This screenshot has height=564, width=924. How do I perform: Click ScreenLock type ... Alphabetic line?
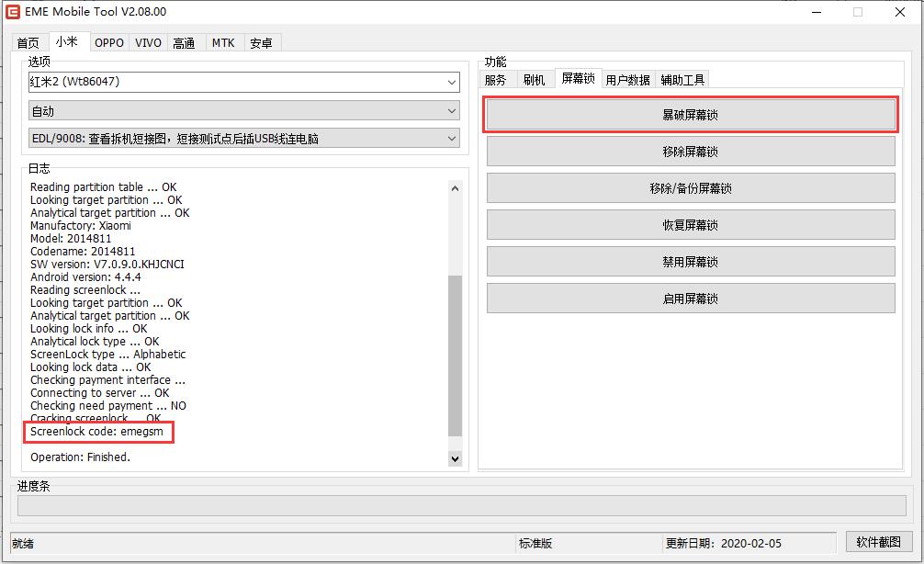click(x=107, y=355)
